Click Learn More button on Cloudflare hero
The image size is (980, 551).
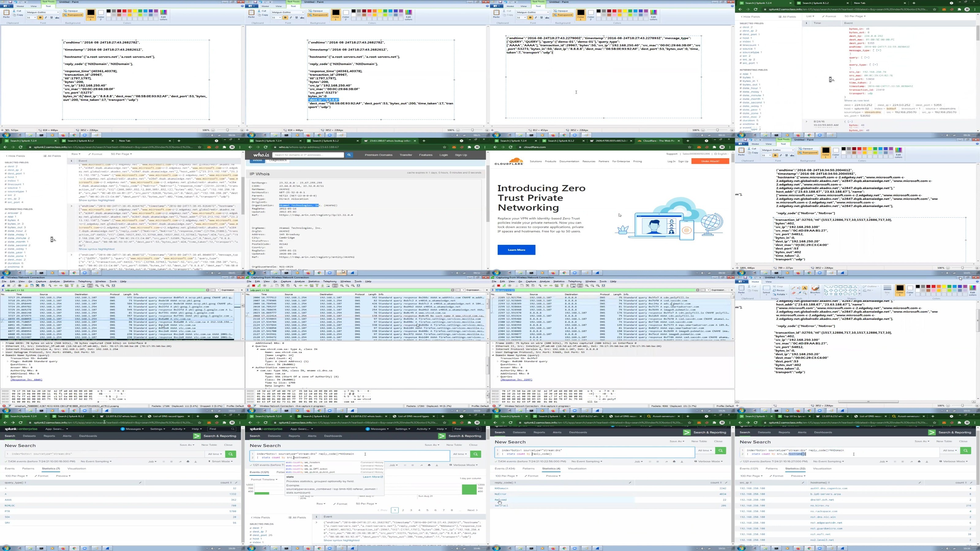(516, 250)
